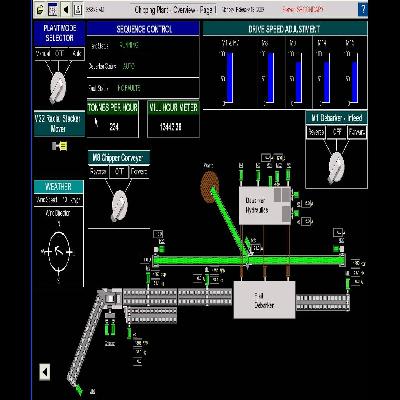This screenshot has width=400, height=400.
Task: Select Manual on Plant Mode Selector
Action: [x=43, y=54]
